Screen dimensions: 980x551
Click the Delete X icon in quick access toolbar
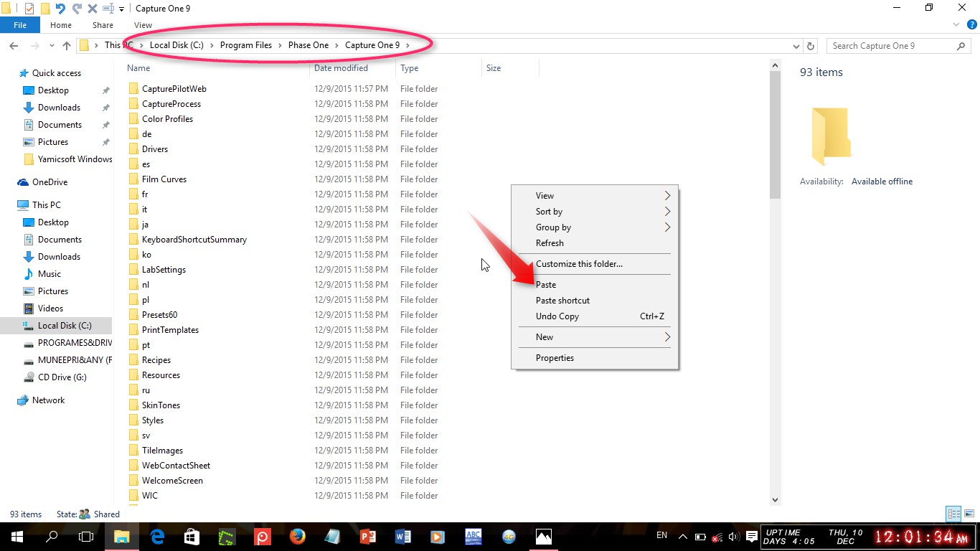coord(92,9)
